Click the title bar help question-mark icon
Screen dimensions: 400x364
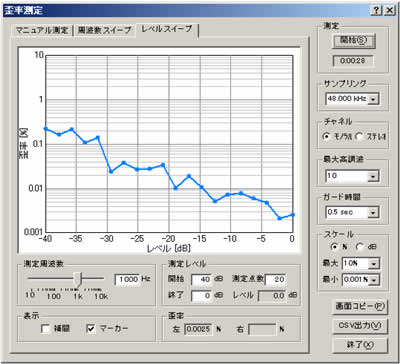tap(376, 11)
